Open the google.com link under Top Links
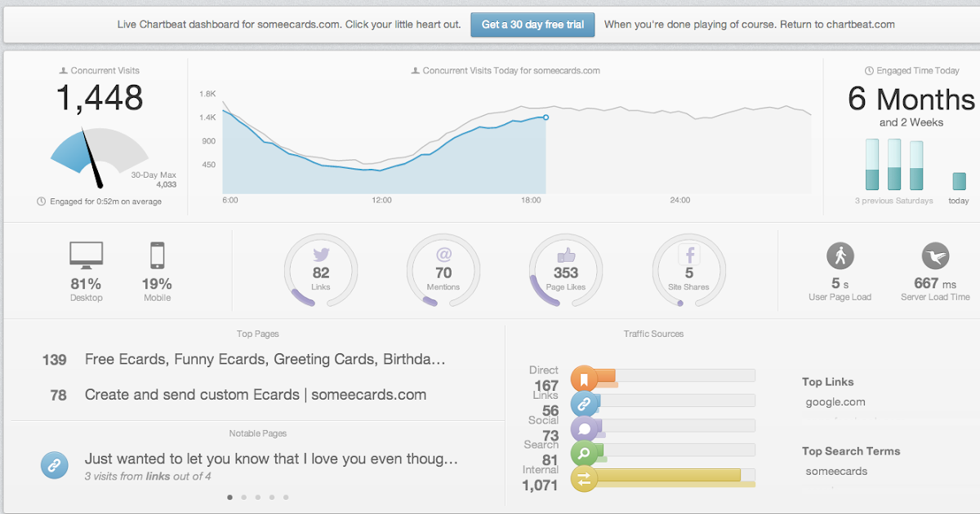This screenshot has height=514, width=980. 835,402
